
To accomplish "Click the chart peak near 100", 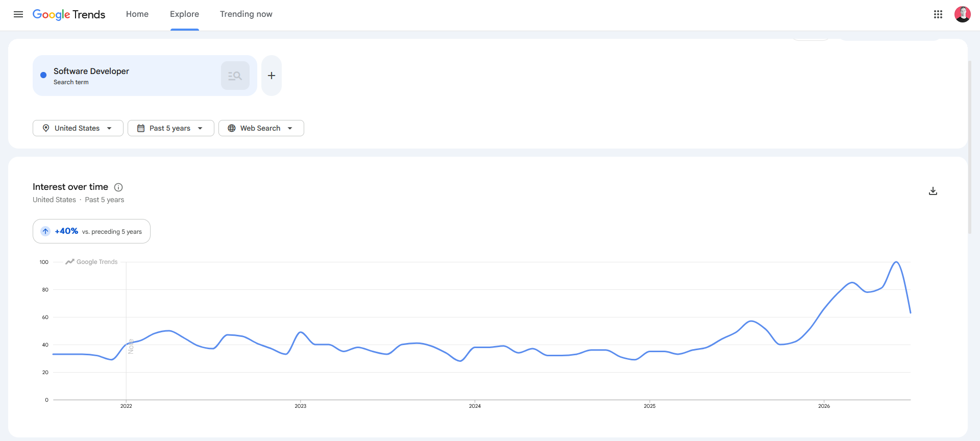I will (x=896, y=262).
